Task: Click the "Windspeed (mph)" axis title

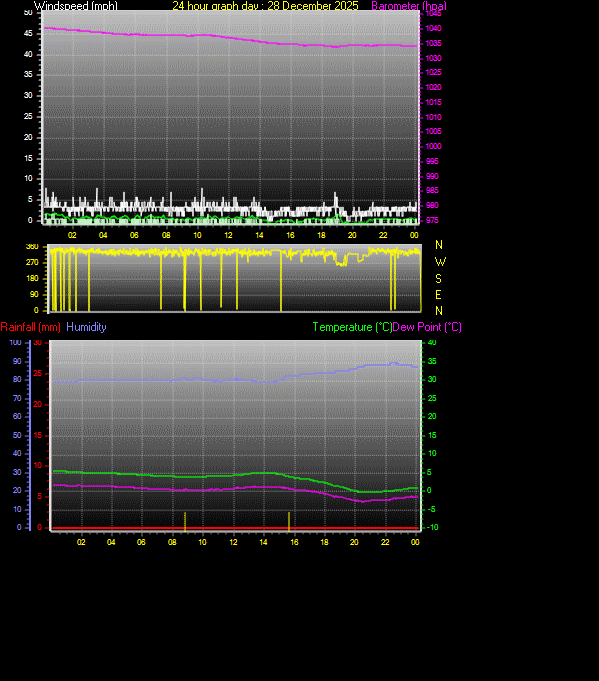Action: point(76,6)
